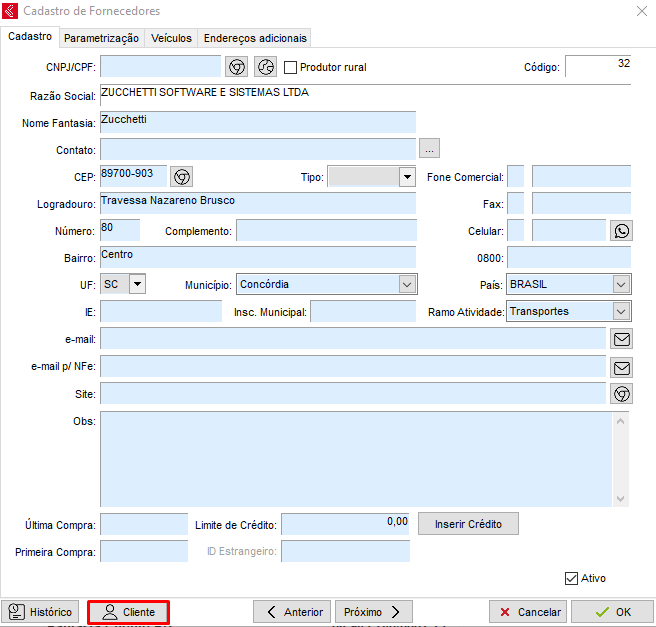
Task: Click the Razão Social field
Action: pyautogui.click(x=366, y=95)
